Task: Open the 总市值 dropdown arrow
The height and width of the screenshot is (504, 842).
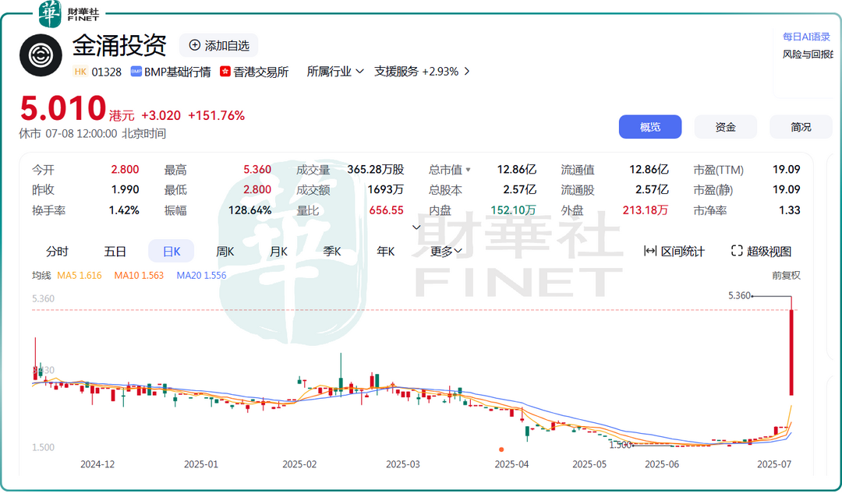Action: (468, 170)
